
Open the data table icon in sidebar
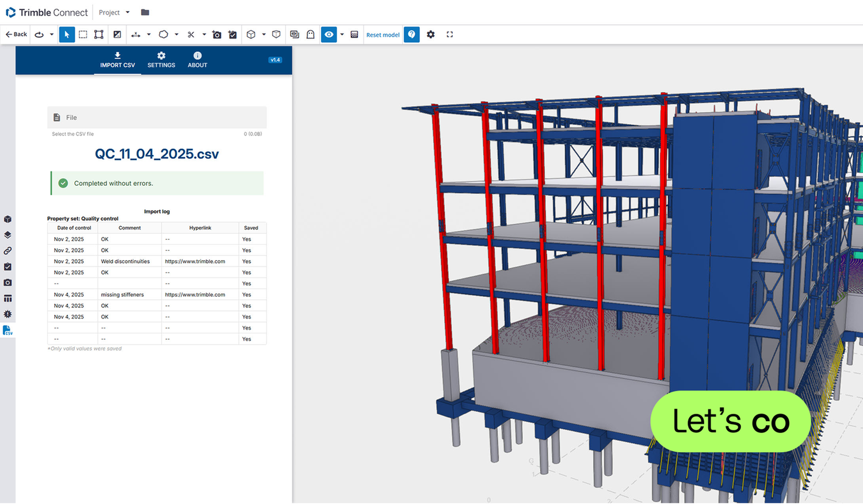(7, 299)
